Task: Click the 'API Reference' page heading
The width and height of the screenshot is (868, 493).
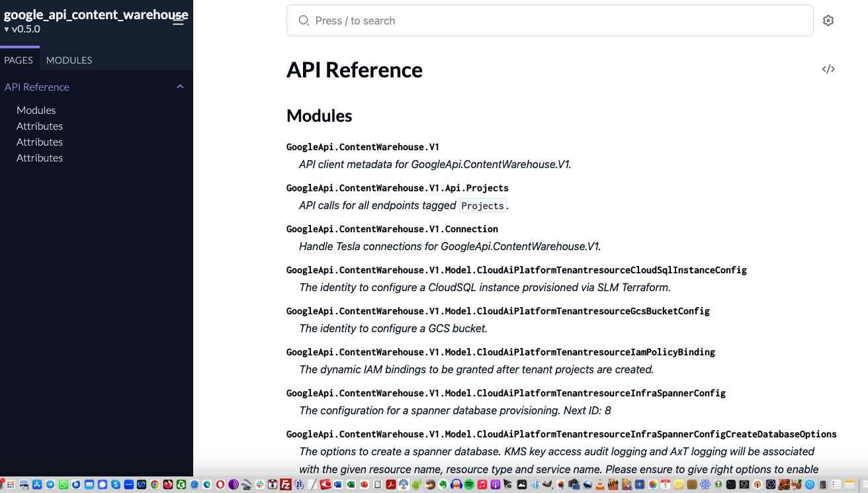Action: tap(354, 69)
